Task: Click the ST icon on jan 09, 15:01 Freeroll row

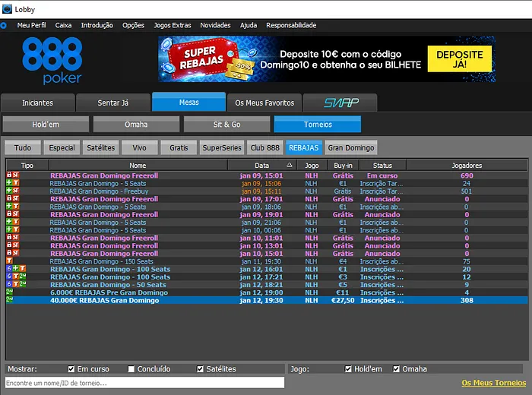Action: [x=16, y=175]
